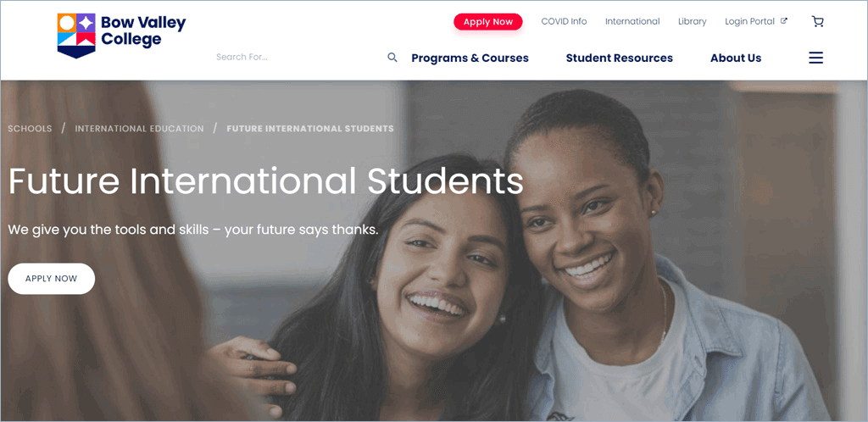This screenshot has height=422, width=868.
Task: Open the Student Resources menu
Action: click(620, 58)
